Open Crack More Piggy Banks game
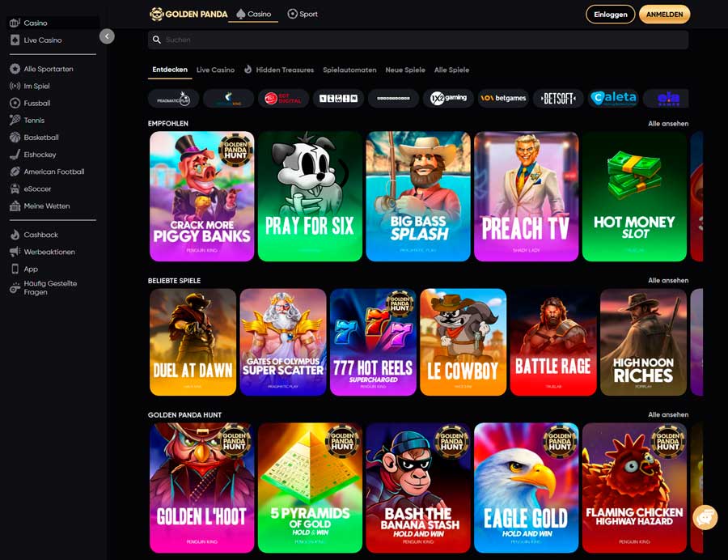Screen dimensions: 728x560 tap(202, 196)
